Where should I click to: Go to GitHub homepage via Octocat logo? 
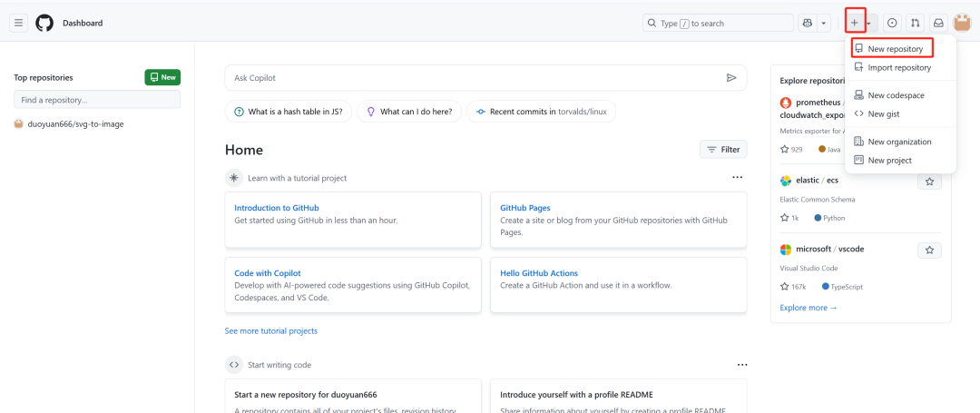click(44, 23)
